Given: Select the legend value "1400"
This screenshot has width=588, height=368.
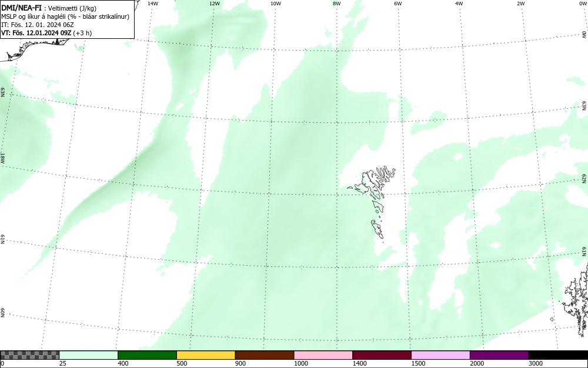Looking at the screenshot, I should pyautogui.click(x=359, y=363).
